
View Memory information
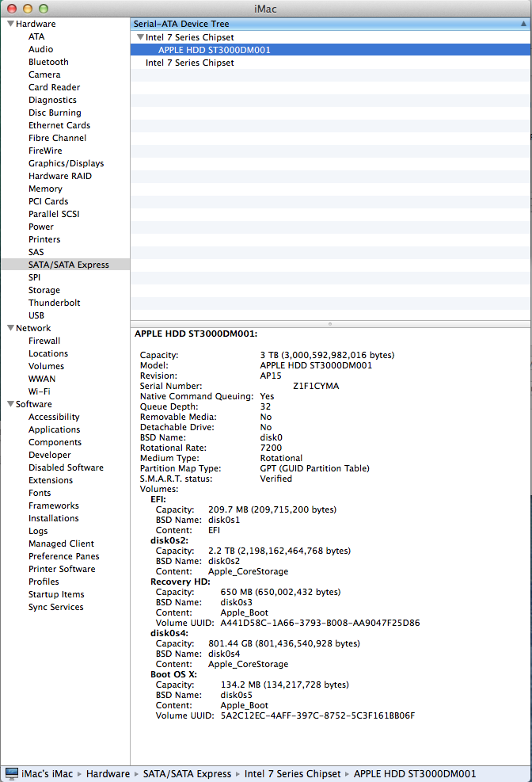pyautogui.click(x=45, y=189)
